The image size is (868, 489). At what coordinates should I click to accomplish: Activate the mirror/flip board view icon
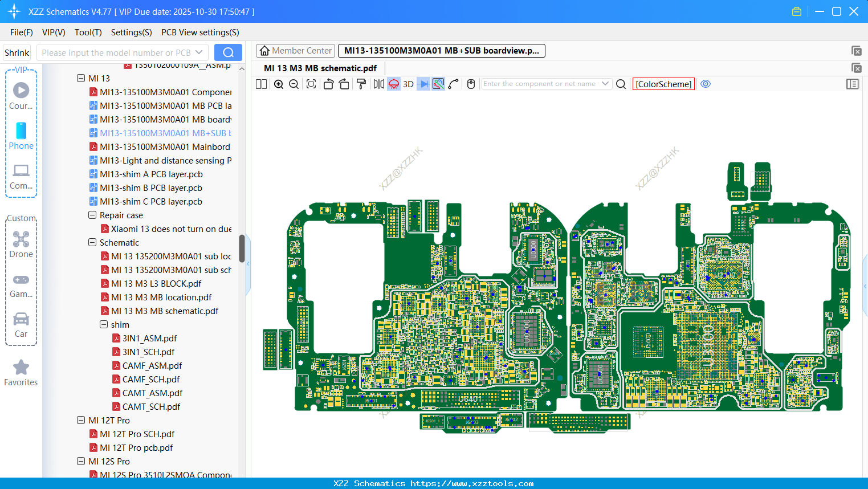pyautogui.click(x=378, y=84)
